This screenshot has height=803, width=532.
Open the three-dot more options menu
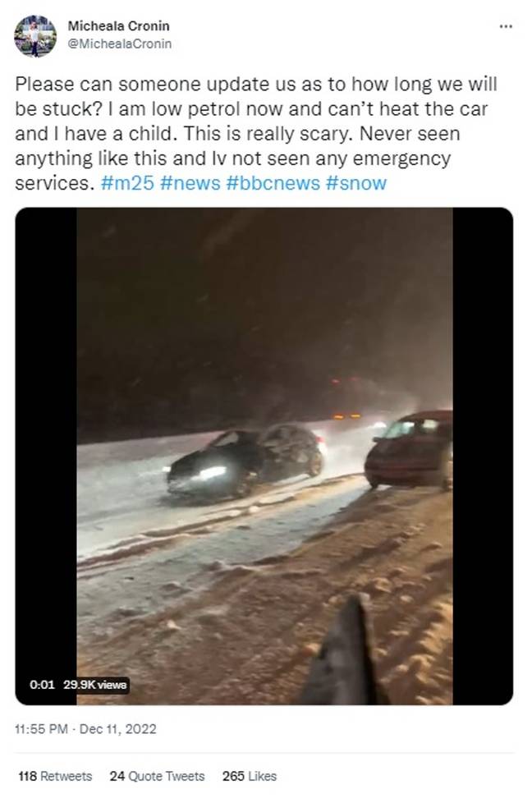[506, 26]
